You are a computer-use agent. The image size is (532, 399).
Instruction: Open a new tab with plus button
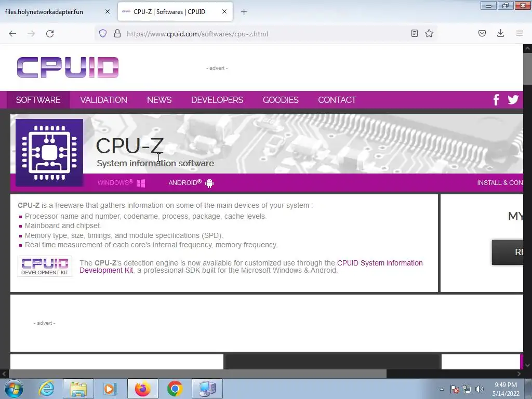(244, 12)
